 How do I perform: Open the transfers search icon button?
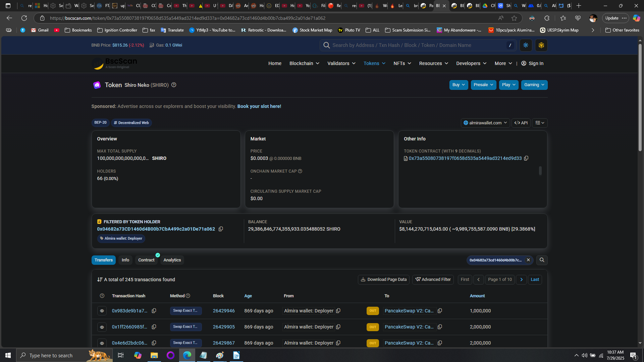(x=542, y=260)
